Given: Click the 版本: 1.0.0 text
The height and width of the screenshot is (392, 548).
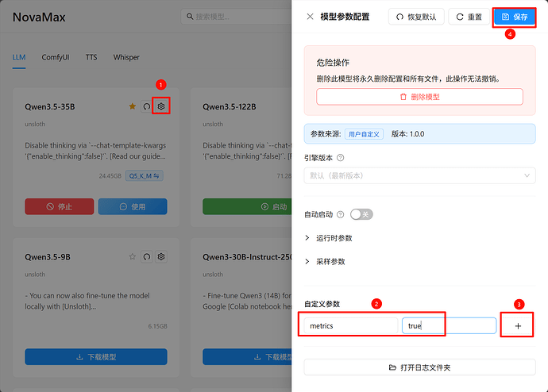Looking at the screenshot, I should (407, 134).
